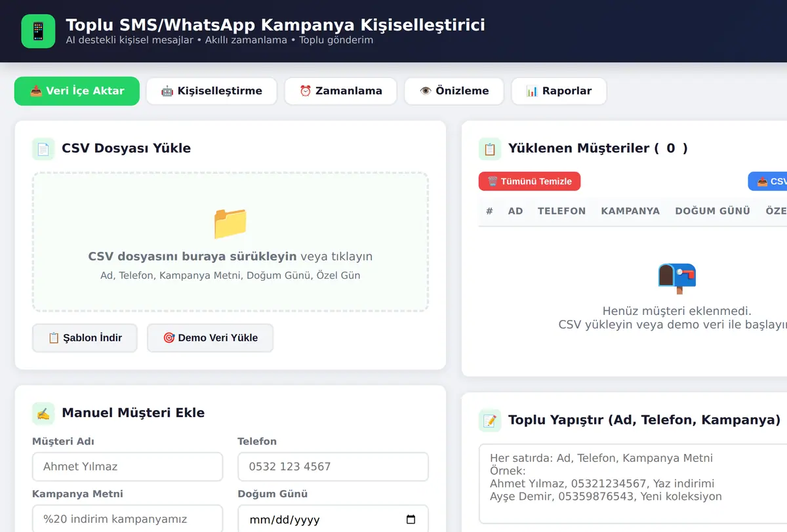The height and width of the screenshot is (532, 787).
Task: Open the Raporlar tab
Action: [559, 91]
